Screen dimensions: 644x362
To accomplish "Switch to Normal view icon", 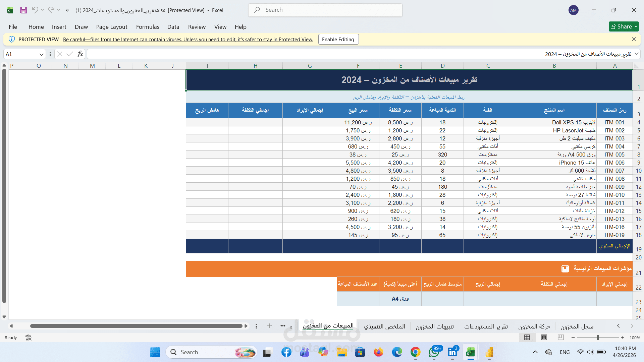I will pos(527,338).
